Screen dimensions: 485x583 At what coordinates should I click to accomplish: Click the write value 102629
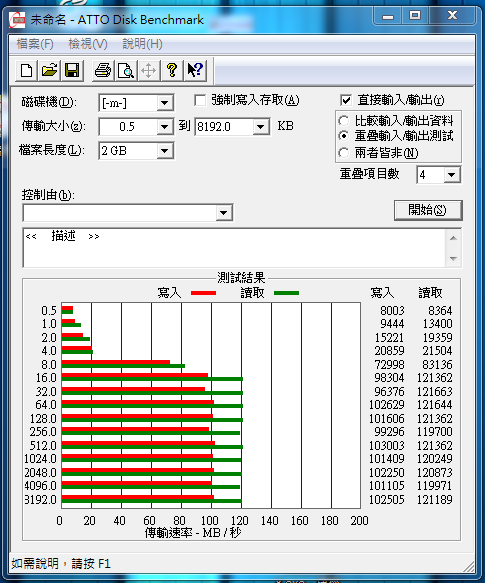387,405
